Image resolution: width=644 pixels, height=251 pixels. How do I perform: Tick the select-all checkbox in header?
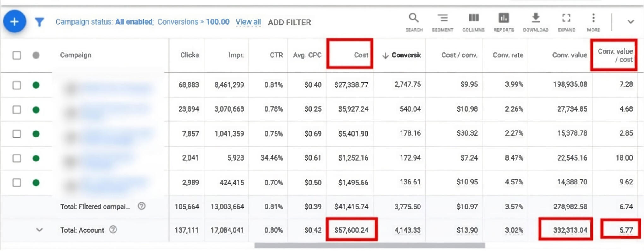point(17,55)
